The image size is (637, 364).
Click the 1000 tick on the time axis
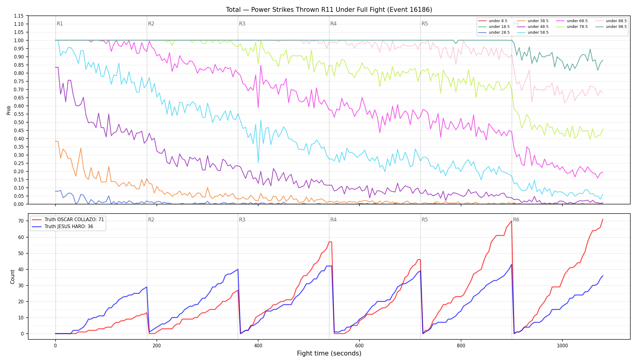[562, 345]
